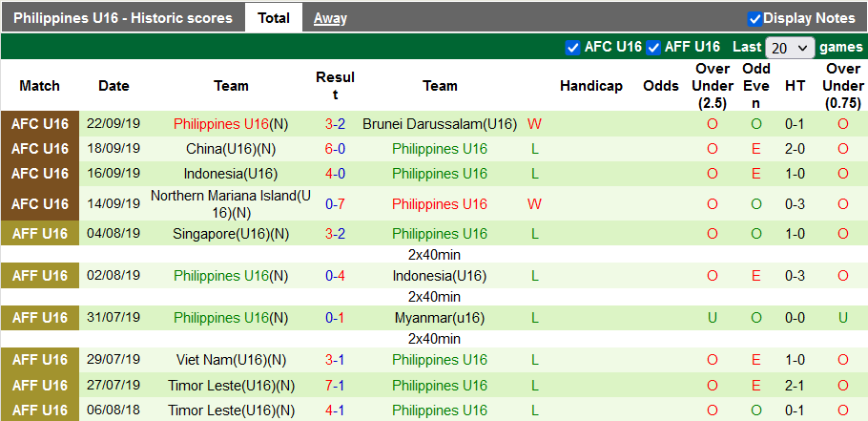Click the 4-1 result of the 06/08/18 match

(x=335, y=410)
